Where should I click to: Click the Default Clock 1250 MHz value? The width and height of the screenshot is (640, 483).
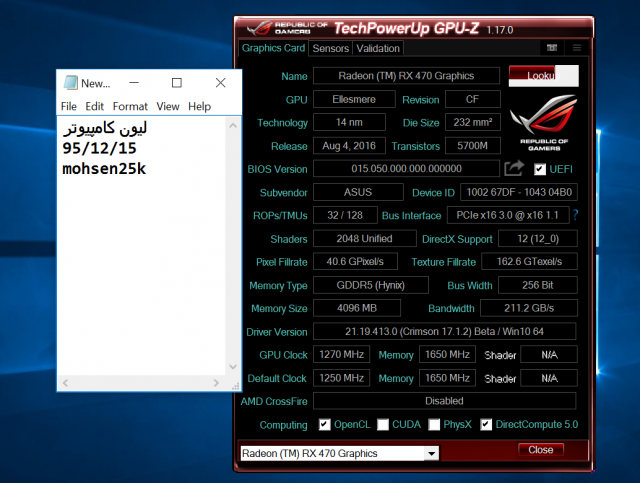341,378
